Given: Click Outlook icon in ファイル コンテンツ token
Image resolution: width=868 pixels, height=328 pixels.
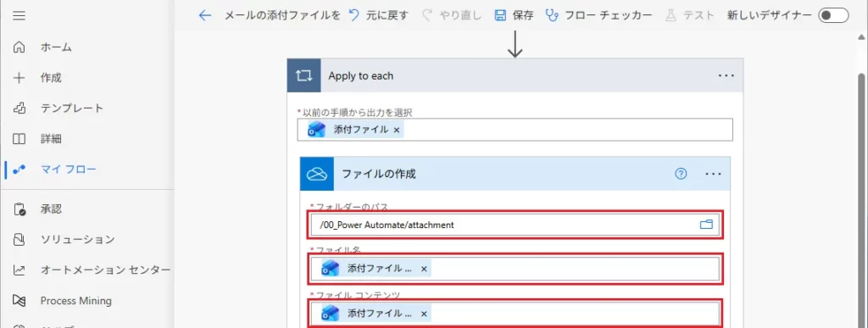Looking at the screenshot, I should pos(330,314).
